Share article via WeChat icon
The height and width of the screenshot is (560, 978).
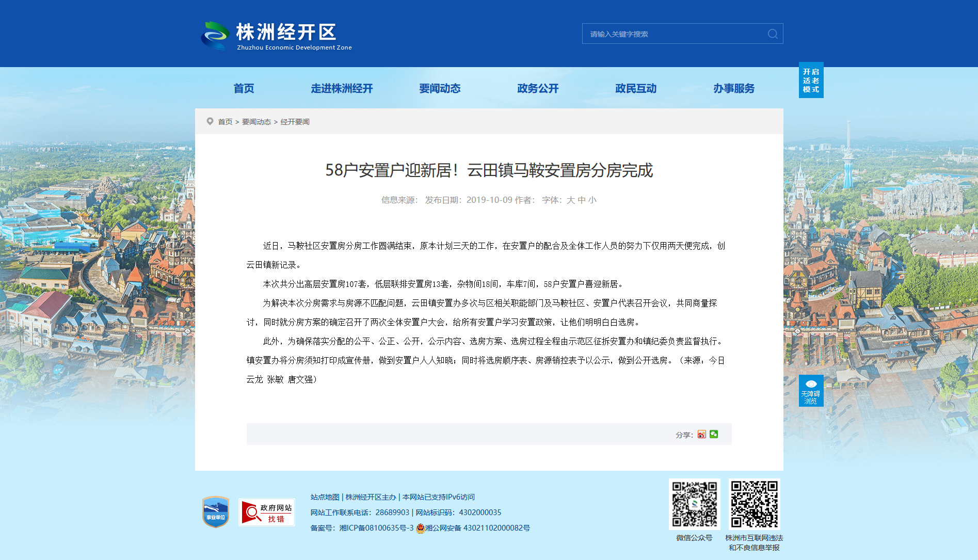[x=714, y=435]
